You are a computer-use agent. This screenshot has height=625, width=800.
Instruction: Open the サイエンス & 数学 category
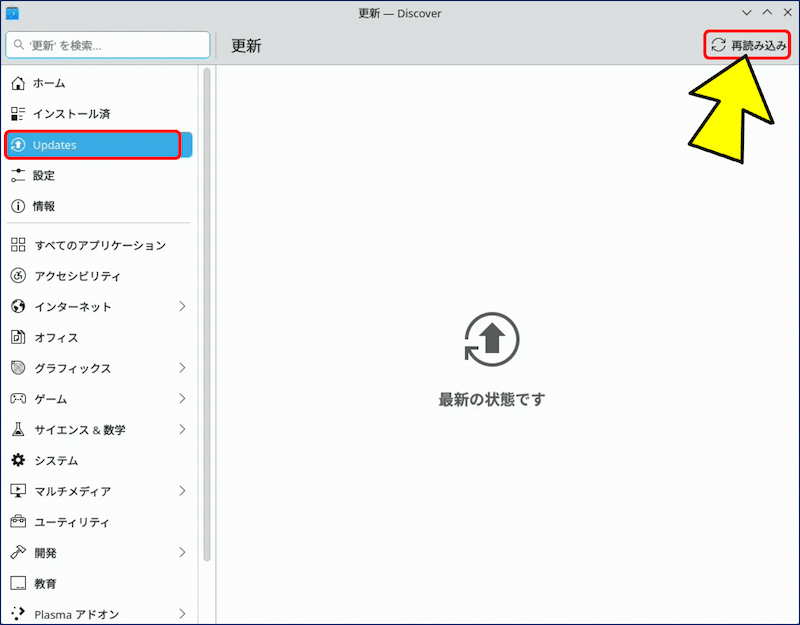click(x=80, y=430)
